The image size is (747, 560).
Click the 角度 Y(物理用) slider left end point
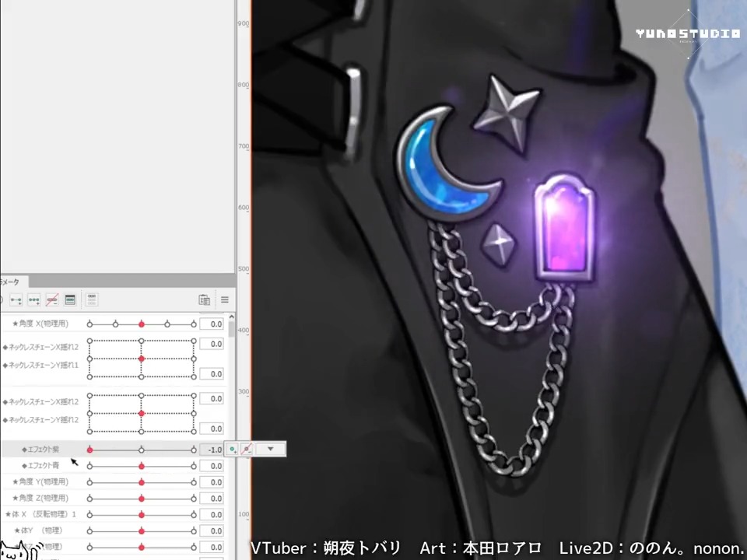point(89,482)
